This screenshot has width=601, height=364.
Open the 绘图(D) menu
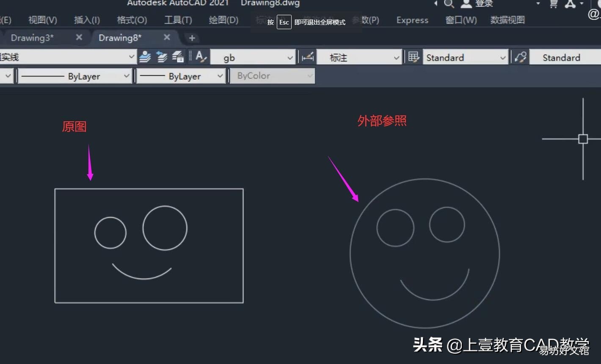(x=224, y=20)
